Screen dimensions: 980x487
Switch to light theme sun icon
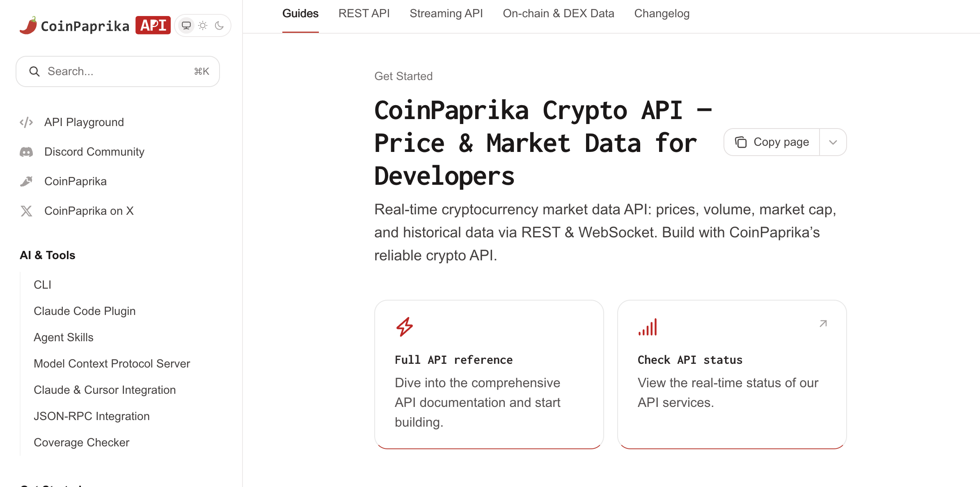(x=203, y=25)
